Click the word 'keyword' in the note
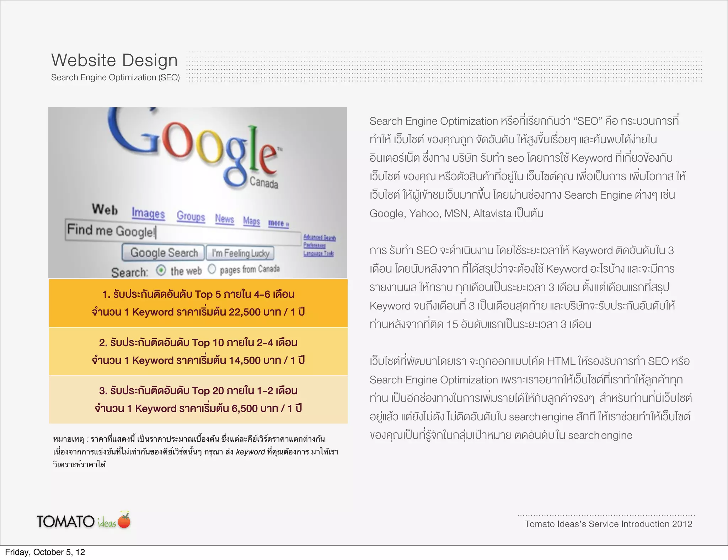The width and height of the screenshot is (728, 560). [250, 452]
